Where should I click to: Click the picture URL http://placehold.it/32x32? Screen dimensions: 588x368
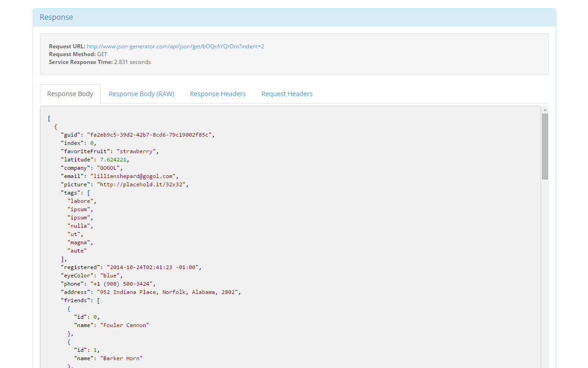point(141,184)
